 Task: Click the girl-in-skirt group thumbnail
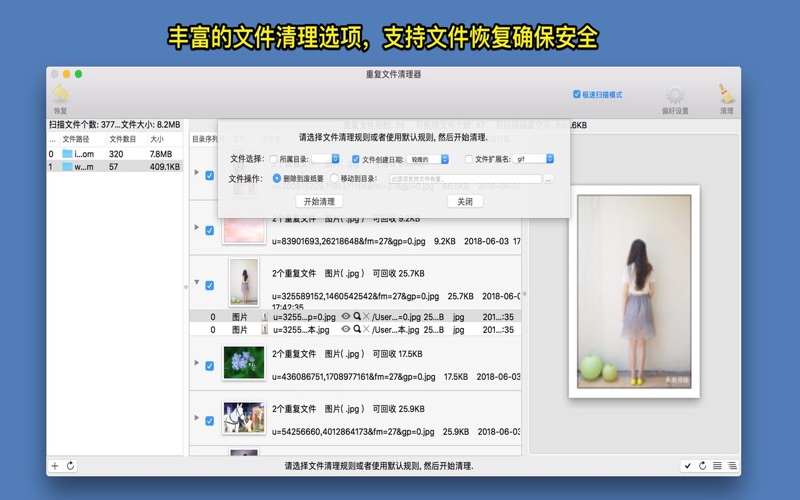[244, 282]
